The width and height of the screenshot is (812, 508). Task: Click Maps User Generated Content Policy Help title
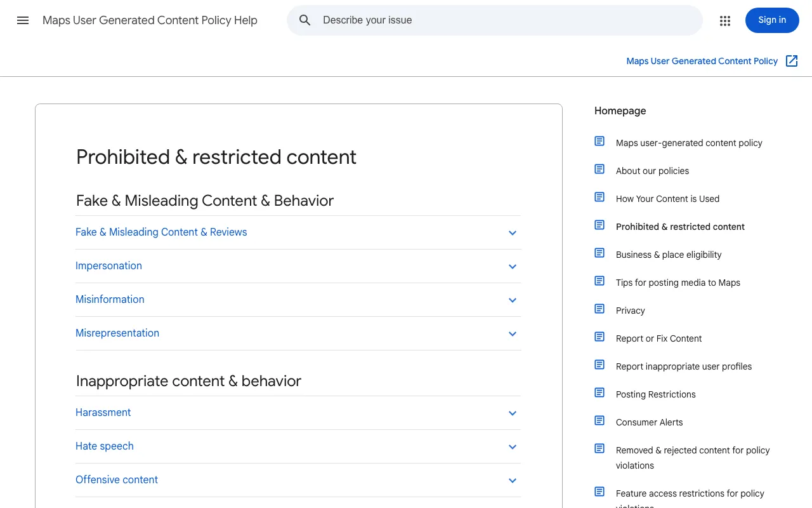pos(150,20)
